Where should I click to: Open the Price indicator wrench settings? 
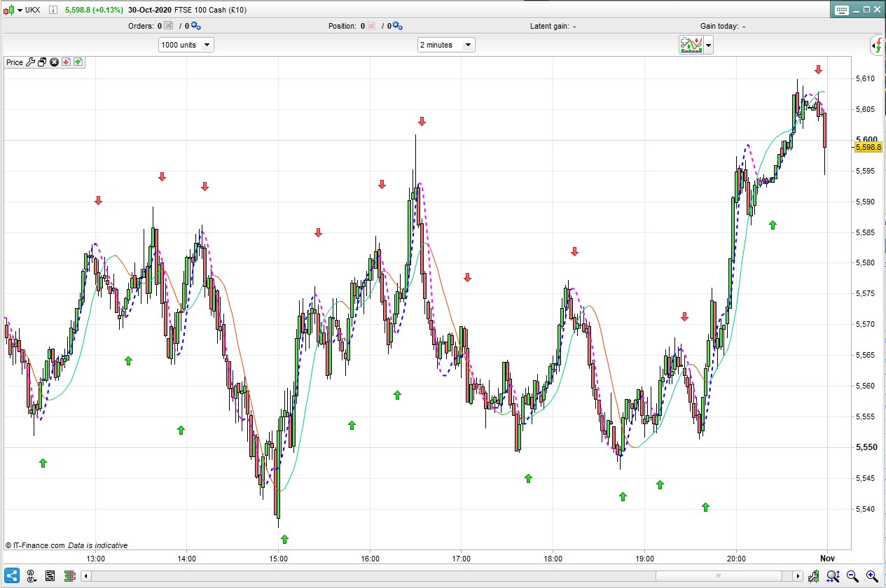coord(30,62)
